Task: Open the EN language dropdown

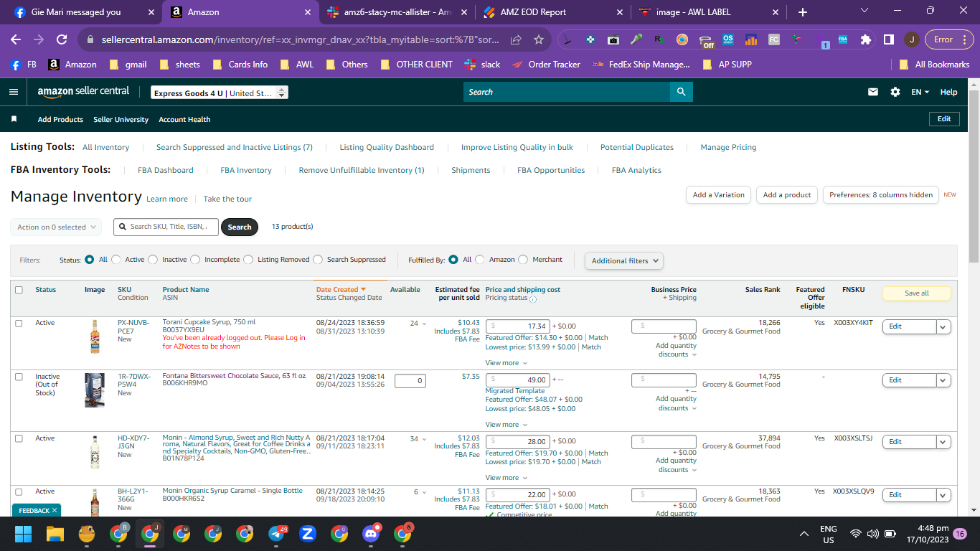Action: (920, 92)
